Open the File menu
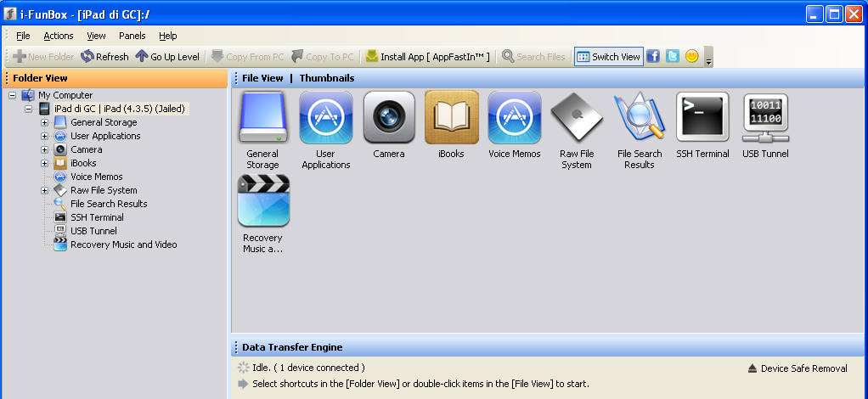Viewport: 868px width, 399px height. pos(23,36)
